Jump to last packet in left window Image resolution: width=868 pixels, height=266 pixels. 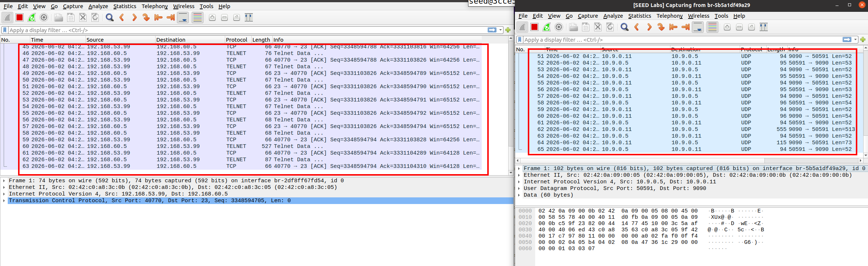171,17
